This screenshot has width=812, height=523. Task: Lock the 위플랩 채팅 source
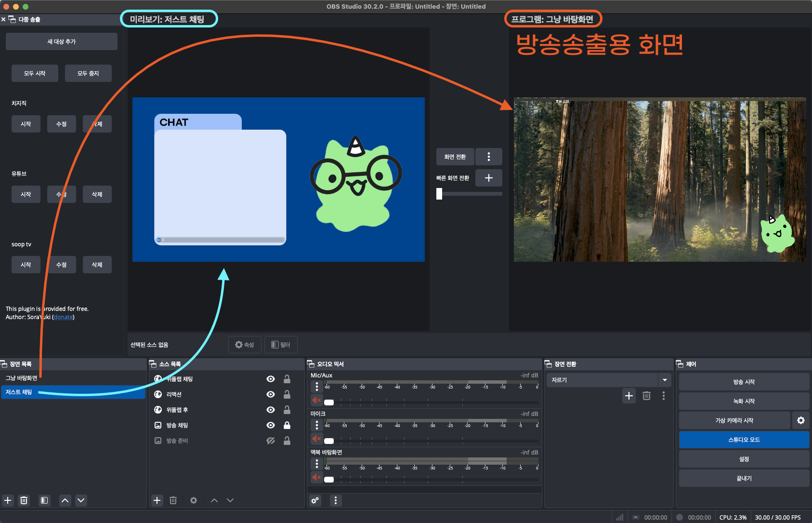(x=287, y=379)
